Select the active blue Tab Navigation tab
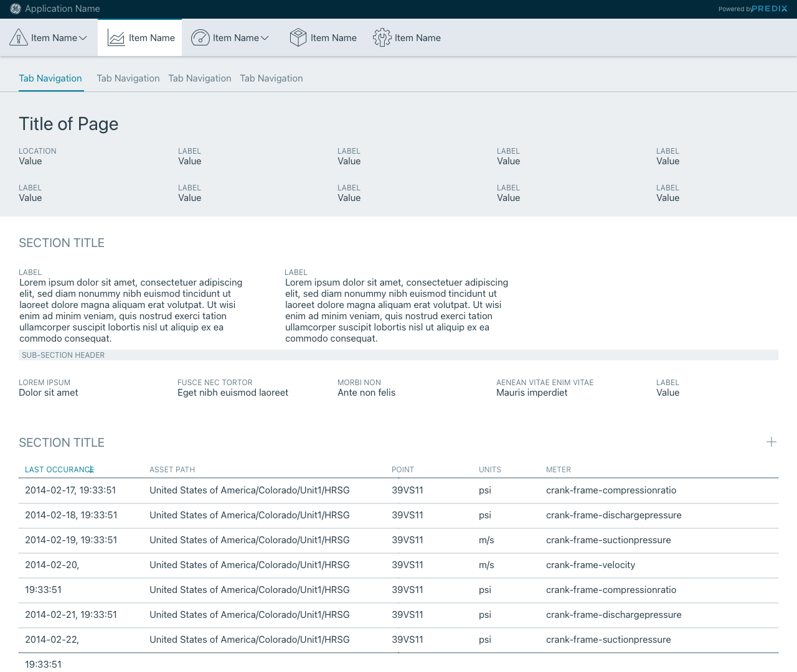The width and height of the screenshot is (797, 672). pos(50,78)
